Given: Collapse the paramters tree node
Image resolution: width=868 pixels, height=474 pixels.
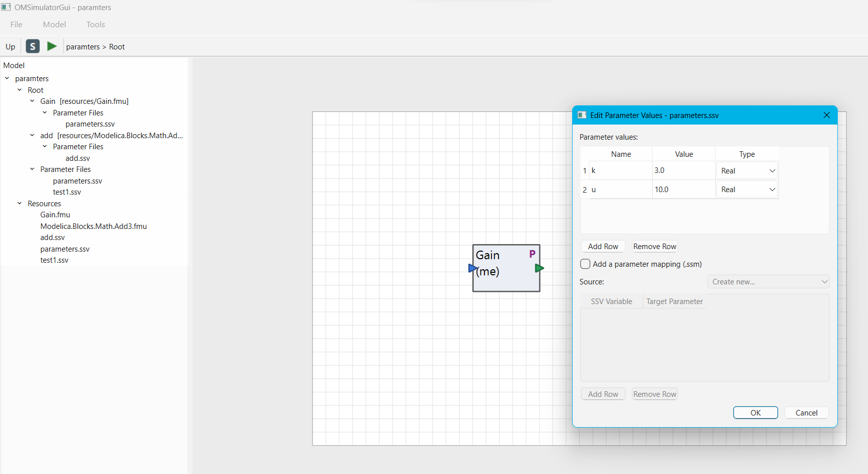Looking at the screenshot, I should point(7,78).
